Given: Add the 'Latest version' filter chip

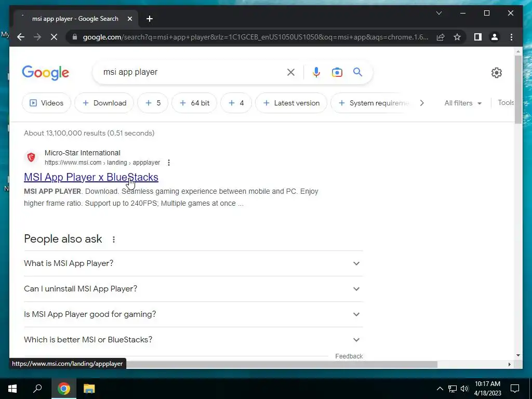Looking at the screenshot, I should (x=291, y=103).
